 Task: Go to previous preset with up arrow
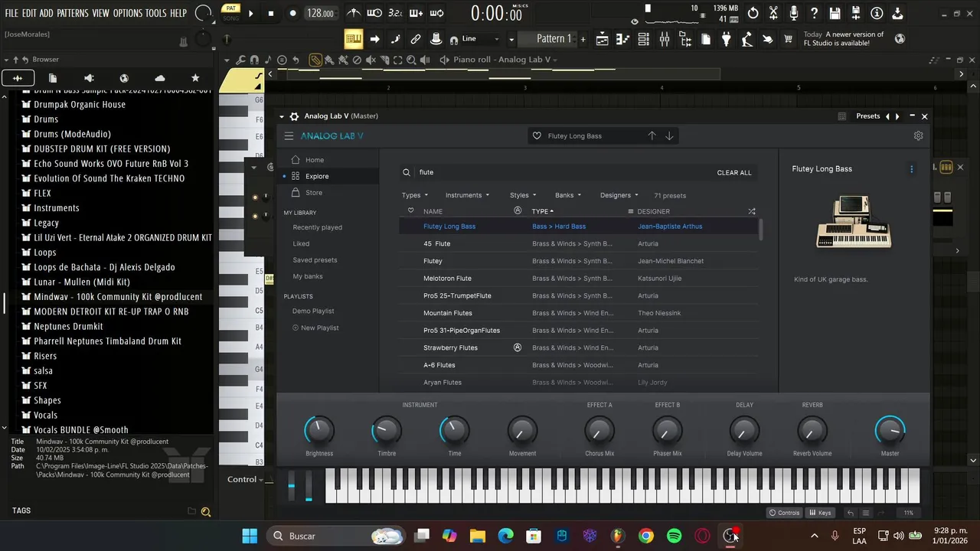click(x=652, y=135)
